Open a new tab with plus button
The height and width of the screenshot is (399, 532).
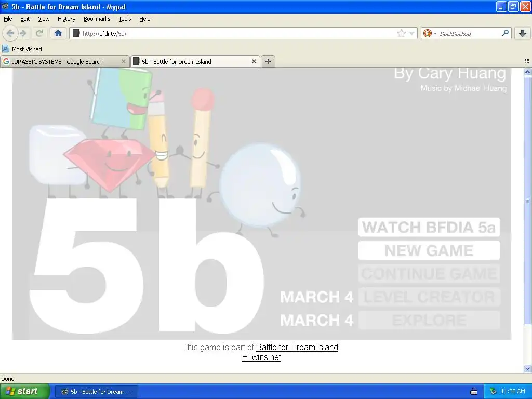pyautogui.click(x=268, y=61)
